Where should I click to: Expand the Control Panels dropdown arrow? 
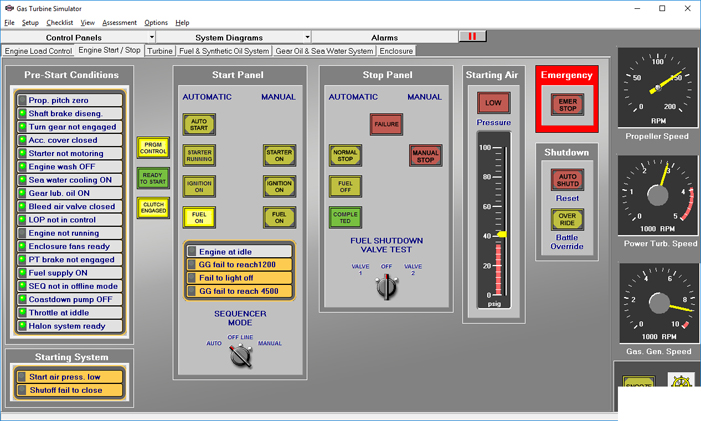click(152, 37)
